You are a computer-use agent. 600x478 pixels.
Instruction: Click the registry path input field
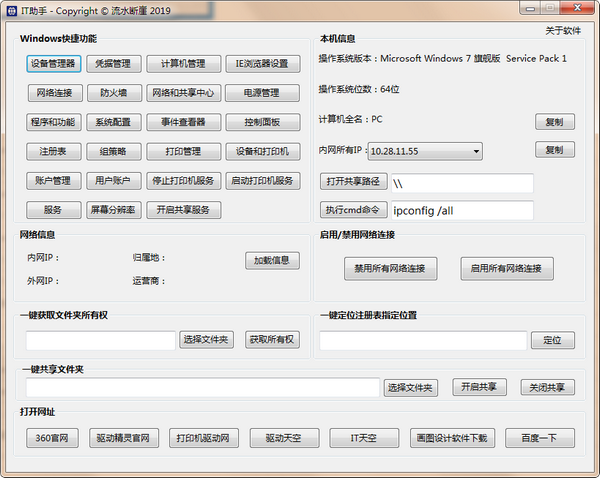(x=422, y=340)
